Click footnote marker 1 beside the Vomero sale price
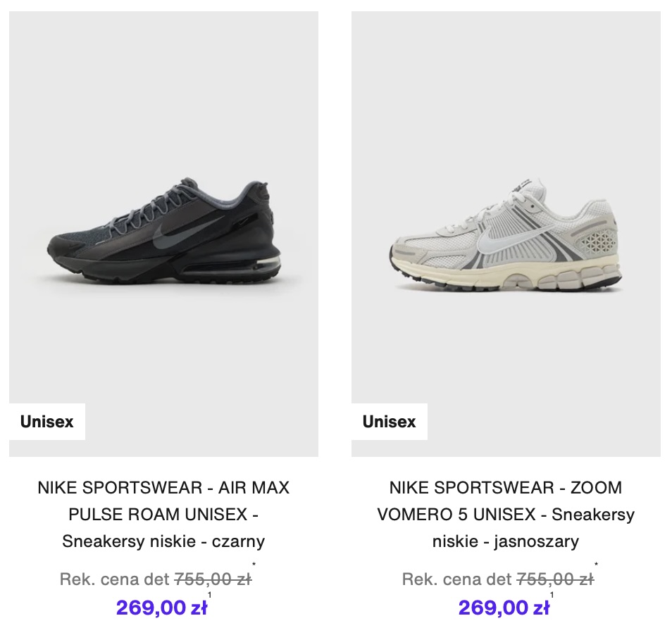This screenshot has height=635, width=672. tap(552, 596)
